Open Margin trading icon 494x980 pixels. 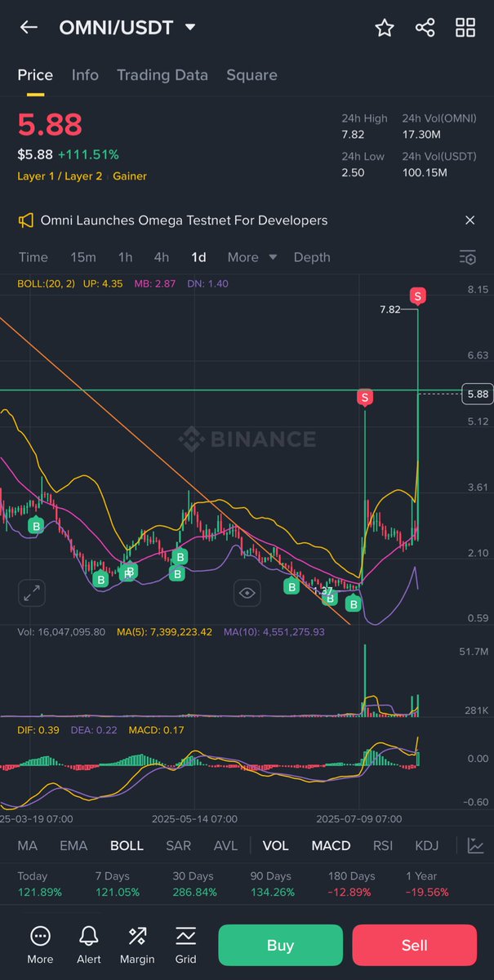pyautogui.click(x=138, y=945)
